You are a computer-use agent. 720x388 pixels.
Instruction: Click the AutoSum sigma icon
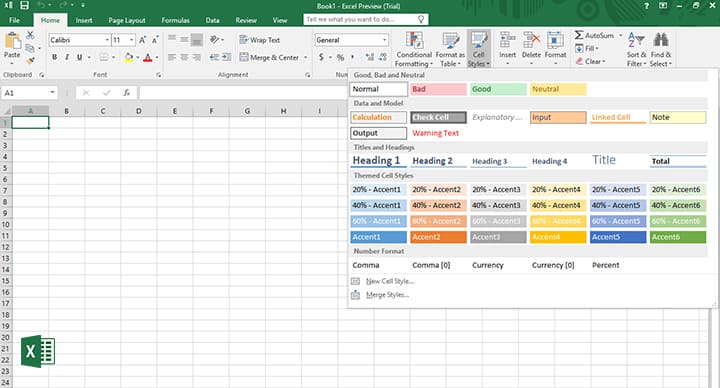click(579, 35)
